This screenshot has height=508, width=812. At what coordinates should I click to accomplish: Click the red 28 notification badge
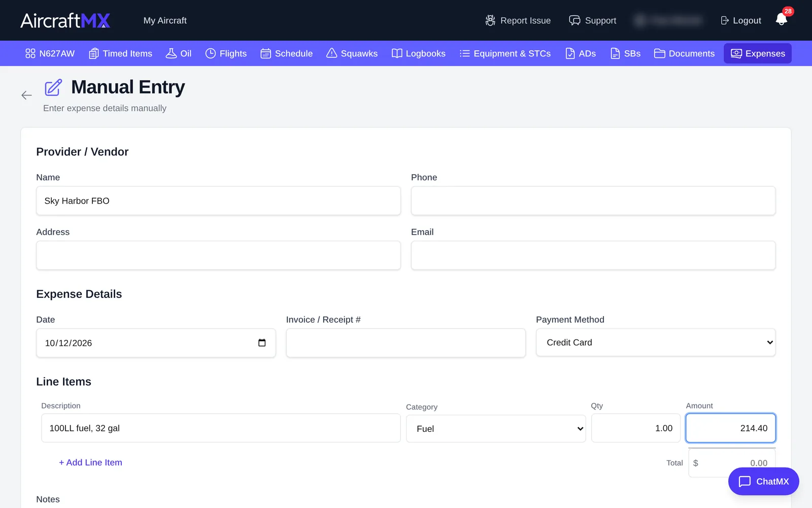coord(788,11)
